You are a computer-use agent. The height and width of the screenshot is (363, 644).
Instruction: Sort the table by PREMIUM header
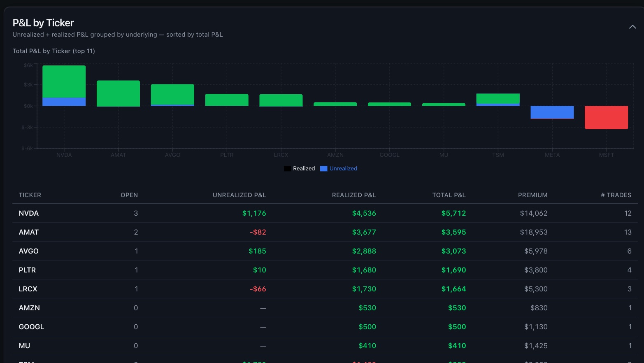(x=533, y=195)
